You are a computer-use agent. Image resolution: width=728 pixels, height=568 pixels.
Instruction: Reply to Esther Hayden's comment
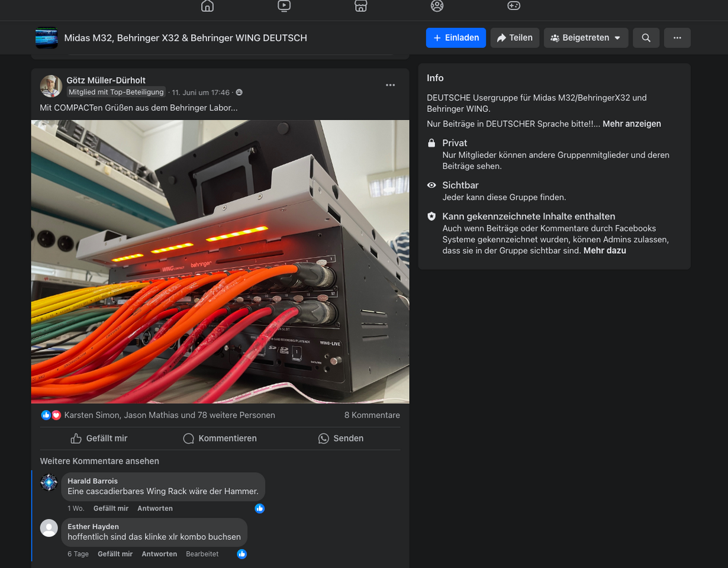[x=159, y=554]
